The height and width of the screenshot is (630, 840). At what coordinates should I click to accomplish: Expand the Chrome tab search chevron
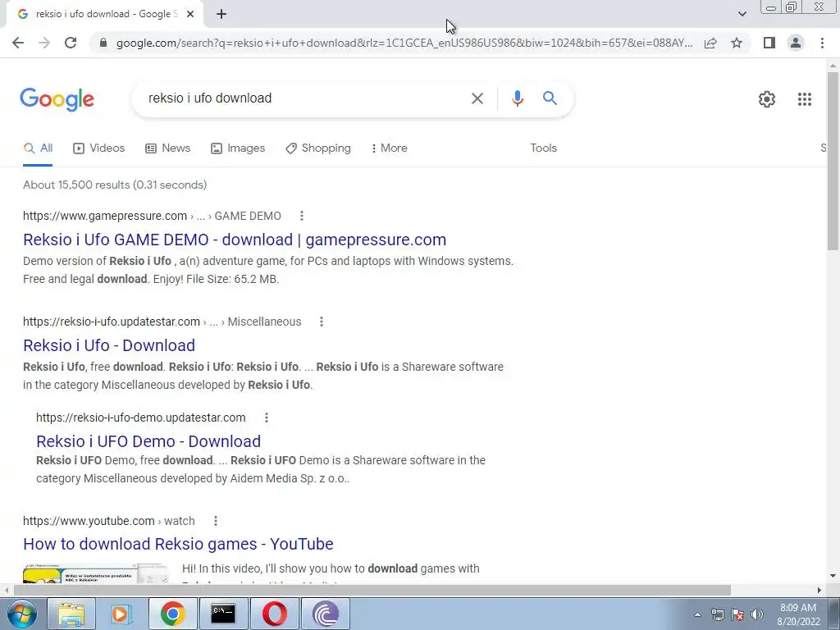[742, 14]
